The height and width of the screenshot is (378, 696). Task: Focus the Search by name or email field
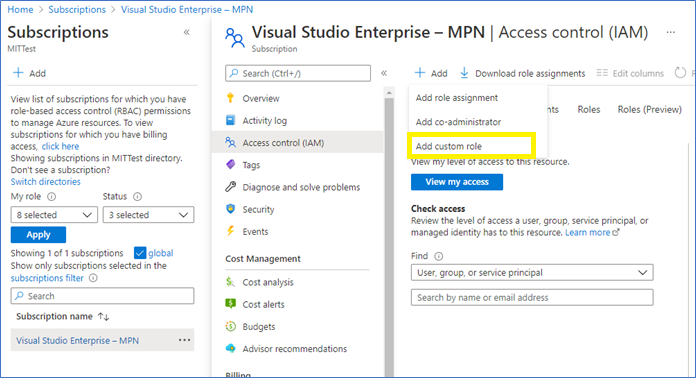pyautogui.click(x=532, y=297)
